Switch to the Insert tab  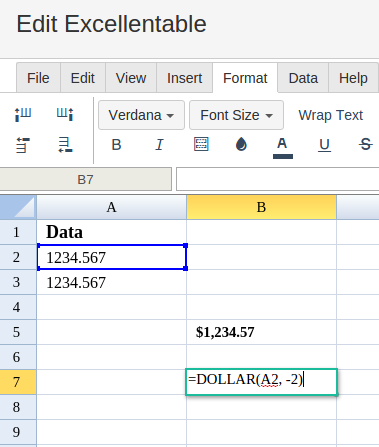[184, 78]
